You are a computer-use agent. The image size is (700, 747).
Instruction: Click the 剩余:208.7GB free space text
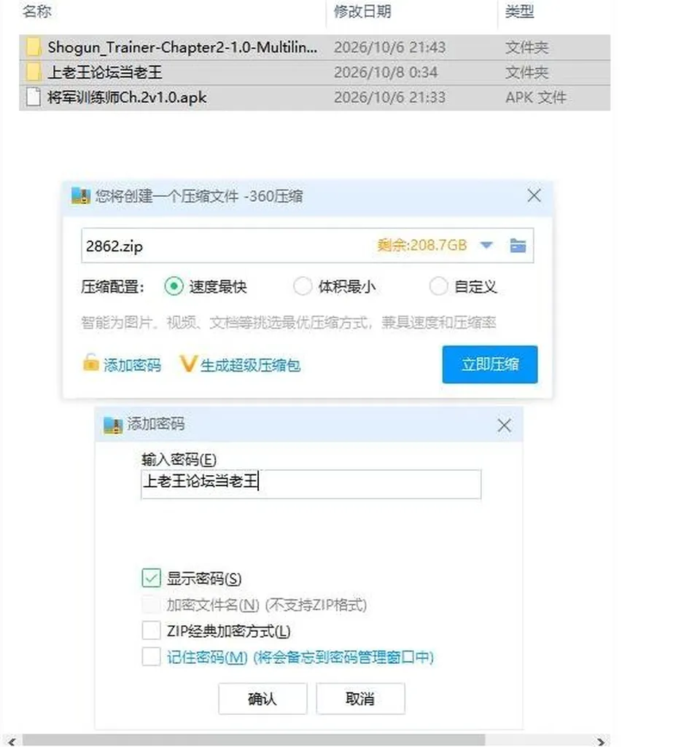click(421, 246)
